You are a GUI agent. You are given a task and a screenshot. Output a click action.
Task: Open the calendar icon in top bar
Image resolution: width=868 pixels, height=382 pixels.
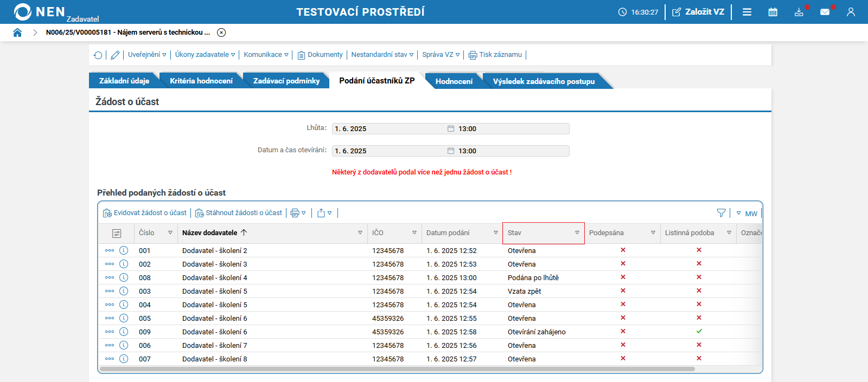(x=773, y=12)
